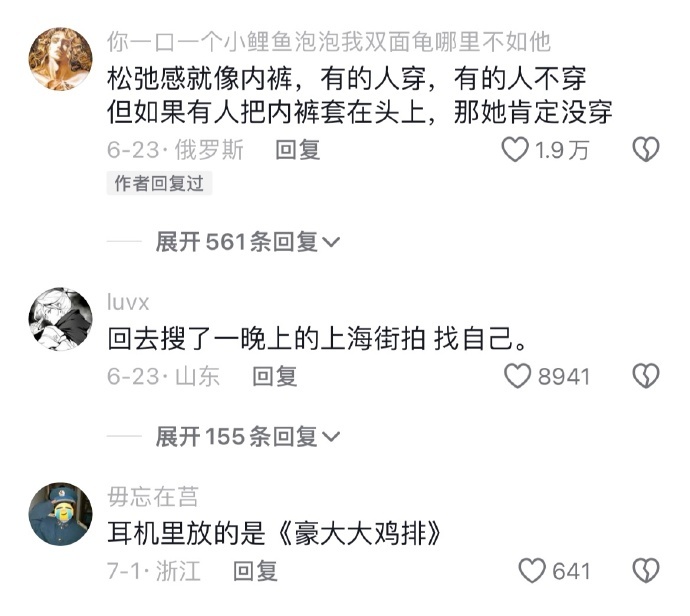This screenshot has height=616, width=690.
Task: Reply to the 俄罗斯 comment via 回复
Action: click(x=298, y=150)
